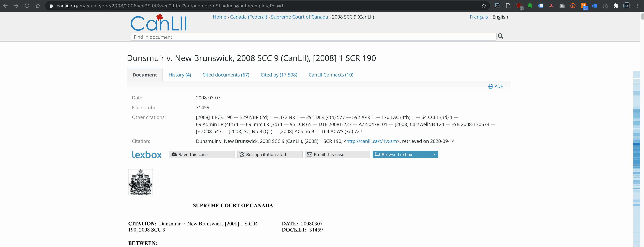Open the Chrome three-dot menu
This screenshot has width=644, height=247.
pyautogui.click(x=637, y=6)
